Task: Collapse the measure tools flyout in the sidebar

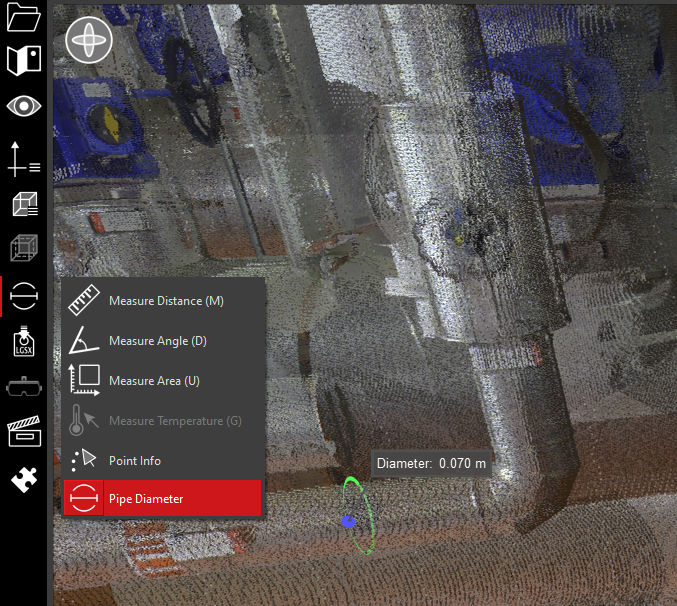Action: (x=23, y=297)
